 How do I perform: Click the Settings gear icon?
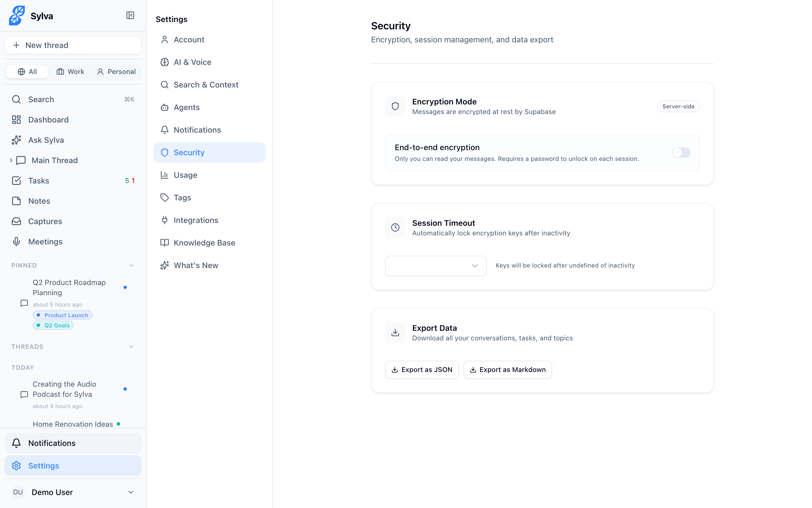16,466
